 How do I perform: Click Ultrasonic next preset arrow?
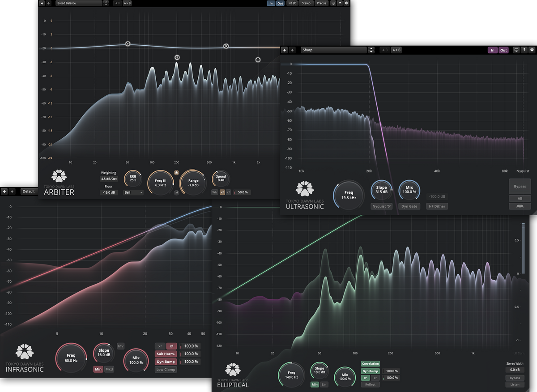292,50
